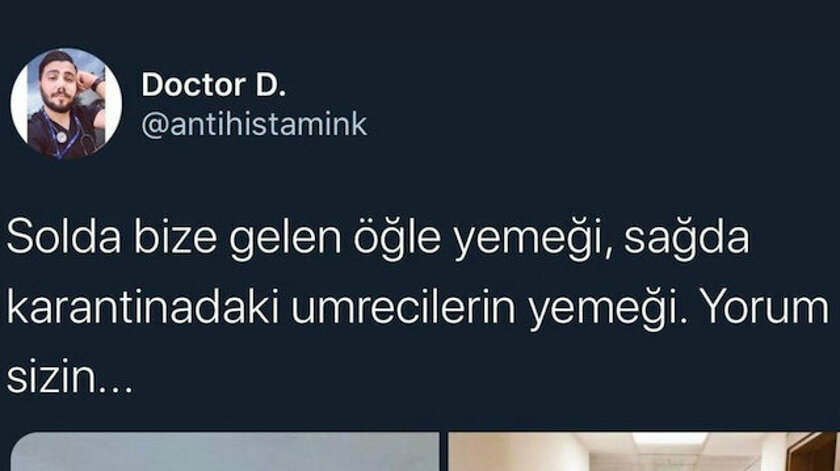Click the display name Doctor D.

pyautogui.click(x=214, y=85)
